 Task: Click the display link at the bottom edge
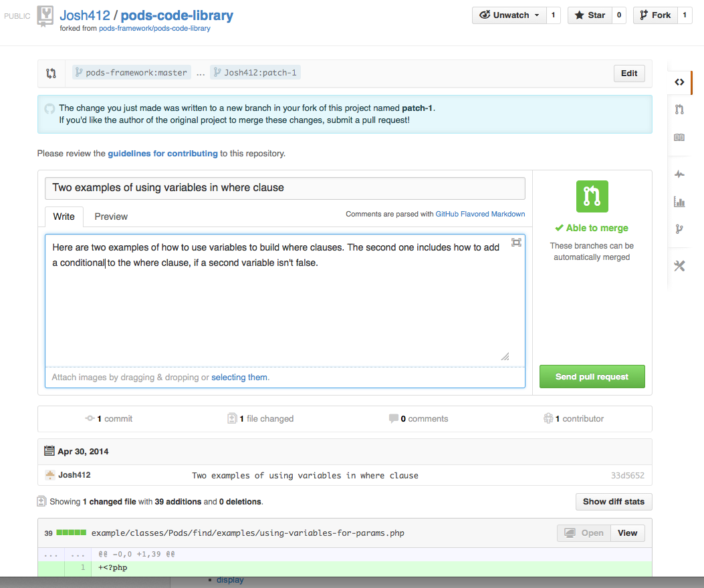pyautogui.click(x=230, y=579)
